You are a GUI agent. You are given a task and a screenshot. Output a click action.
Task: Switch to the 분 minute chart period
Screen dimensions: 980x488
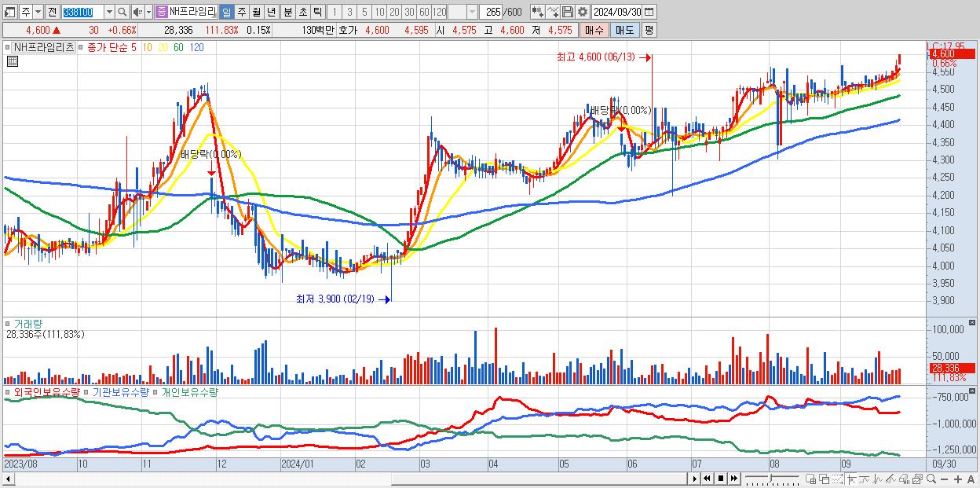point(287,12)
